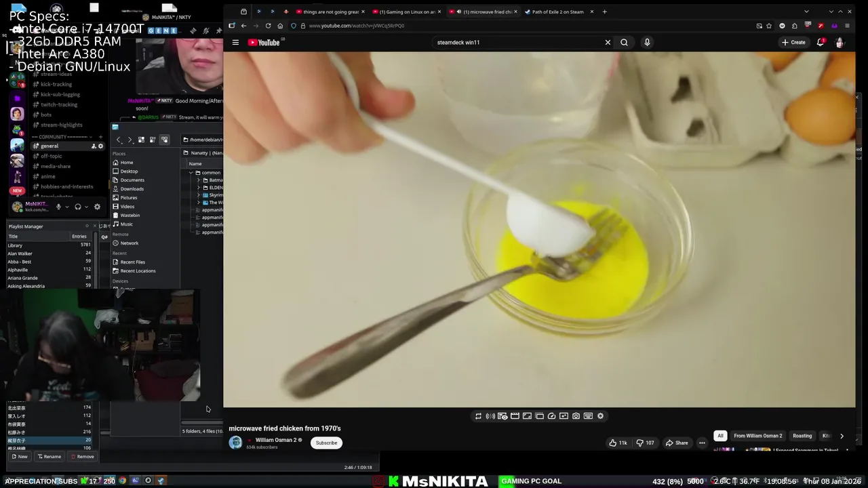The height and width of the screenshot is (488, 868).
Task: Switch file manager to icons view
Action: tap(141, 140)
